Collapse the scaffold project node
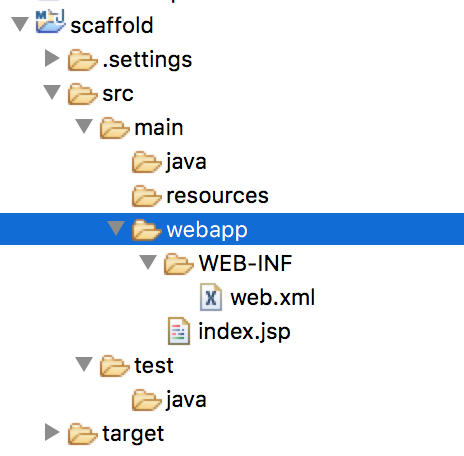The image size is (464, 456). pyautogui.click(x=20, y=24)
